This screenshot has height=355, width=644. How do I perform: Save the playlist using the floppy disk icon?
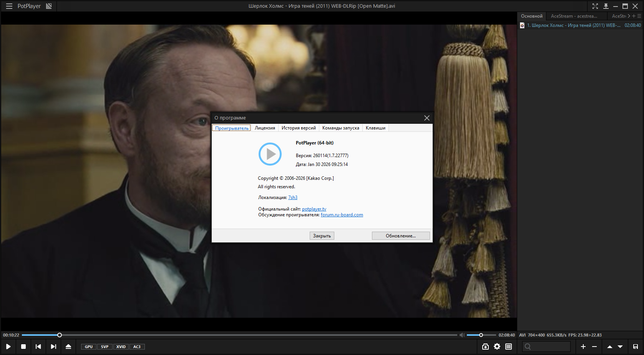(x=635, y=347)
